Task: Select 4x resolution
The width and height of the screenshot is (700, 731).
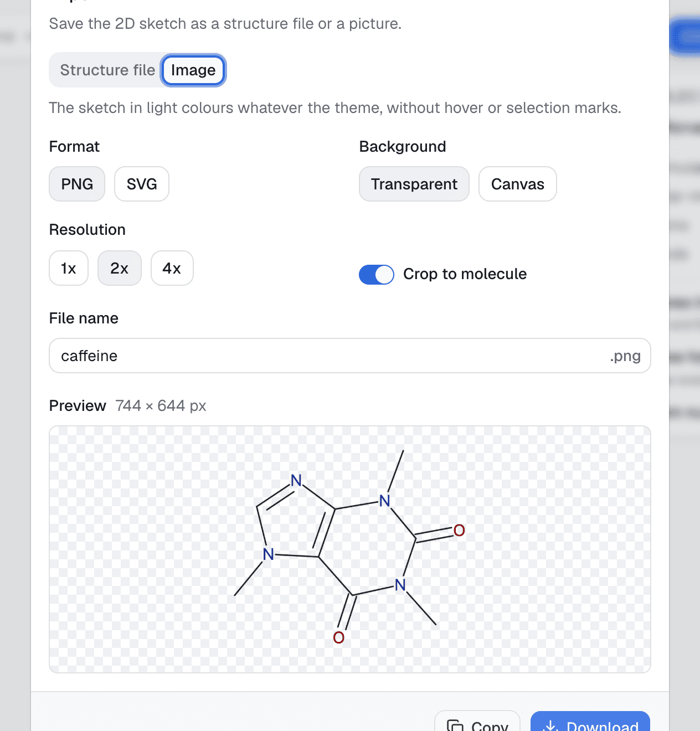Action: pos(172,268)
